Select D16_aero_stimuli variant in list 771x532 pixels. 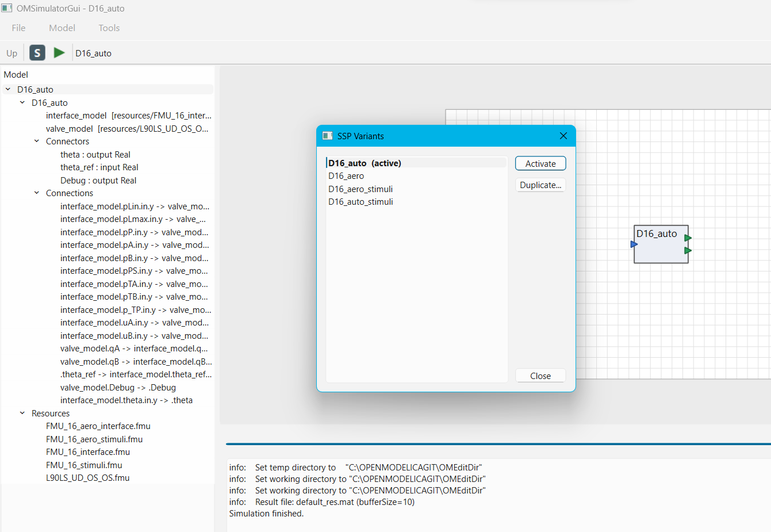click(x=360, y=189)
